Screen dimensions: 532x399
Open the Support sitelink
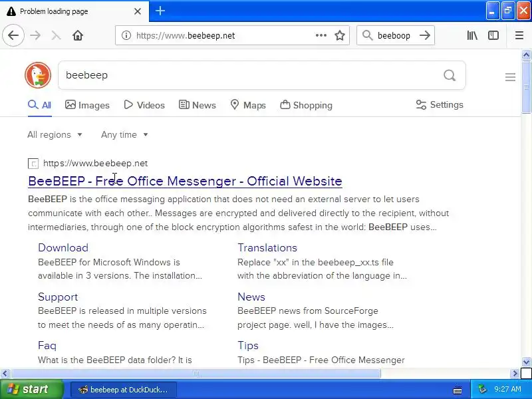(58, 297)
